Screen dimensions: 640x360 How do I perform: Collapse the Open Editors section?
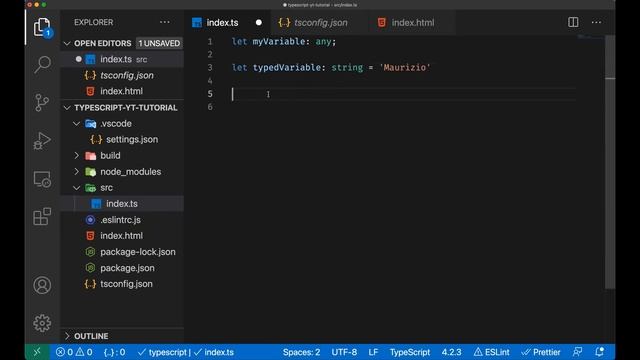point(67,43)
